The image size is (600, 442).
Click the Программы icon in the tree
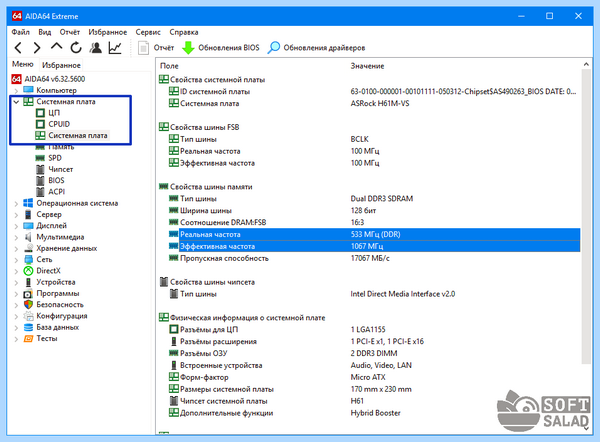pyautogui.click(x=28, y=294)
